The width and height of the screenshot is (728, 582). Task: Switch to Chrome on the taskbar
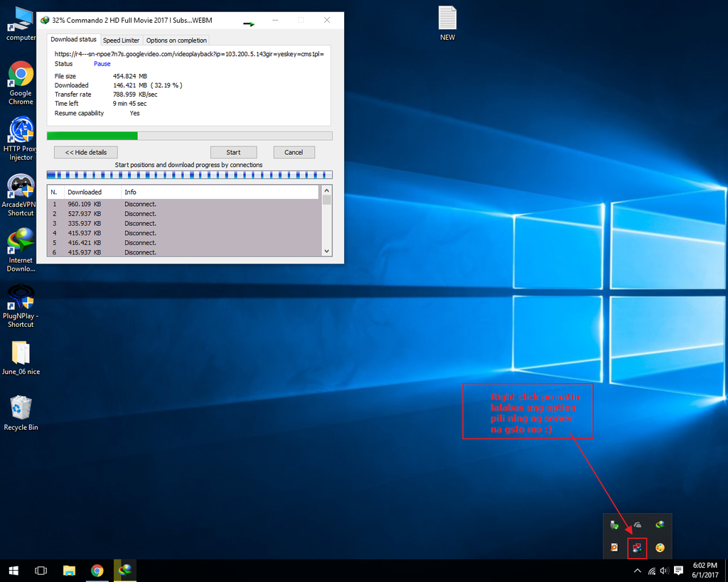97,571
